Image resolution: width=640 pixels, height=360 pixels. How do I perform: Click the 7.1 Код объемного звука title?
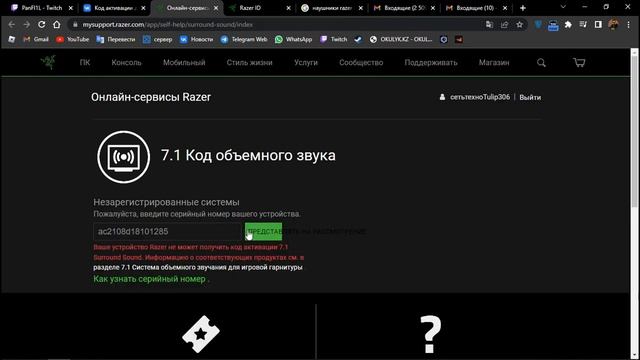pyautogui.click(x=248, y=155)
